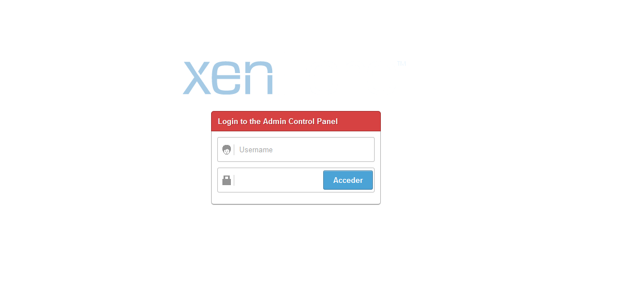
Task: Click the empty area below the password row
Action: click(x=296, y=198)
